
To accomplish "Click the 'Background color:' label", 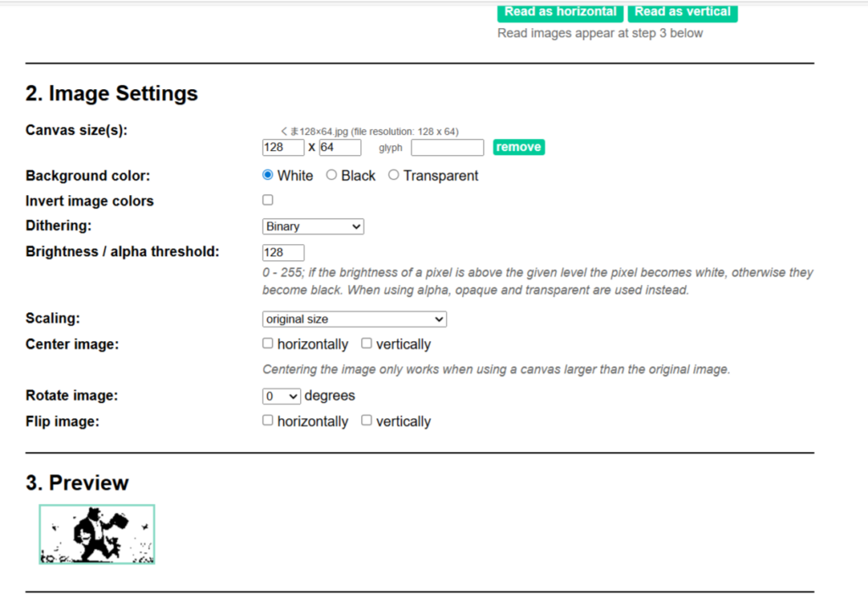I will 87,176.
